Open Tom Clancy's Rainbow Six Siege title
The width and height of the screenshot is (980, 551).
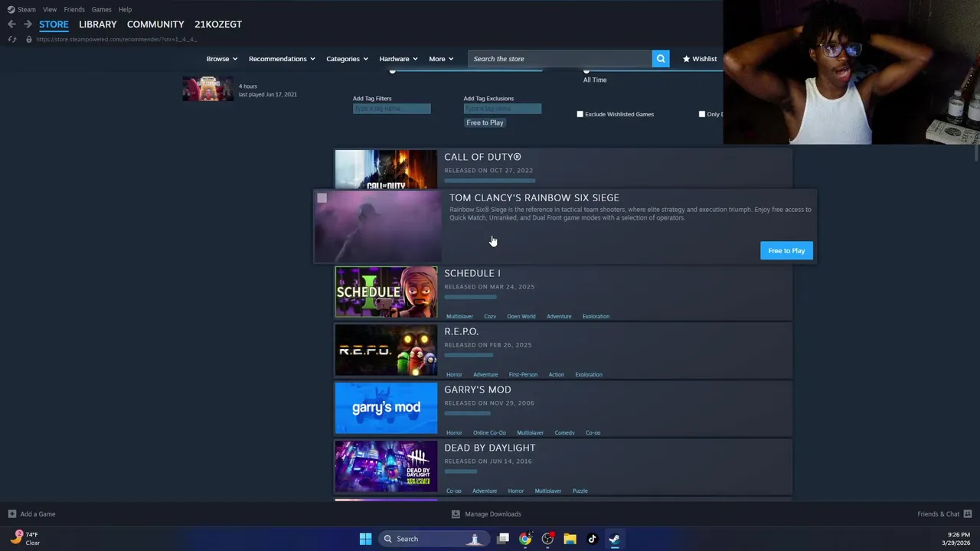tap(534, 197)
